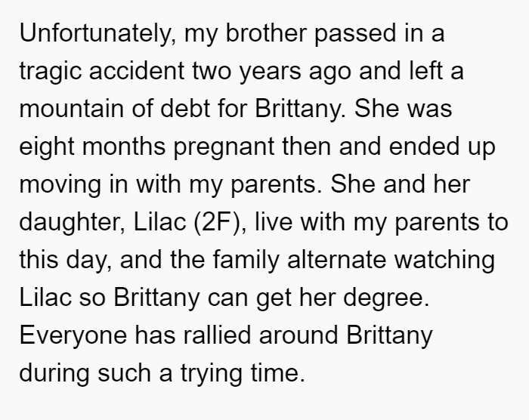Click the word "accident" in second line
529x420 pixels.
point(137,71)
